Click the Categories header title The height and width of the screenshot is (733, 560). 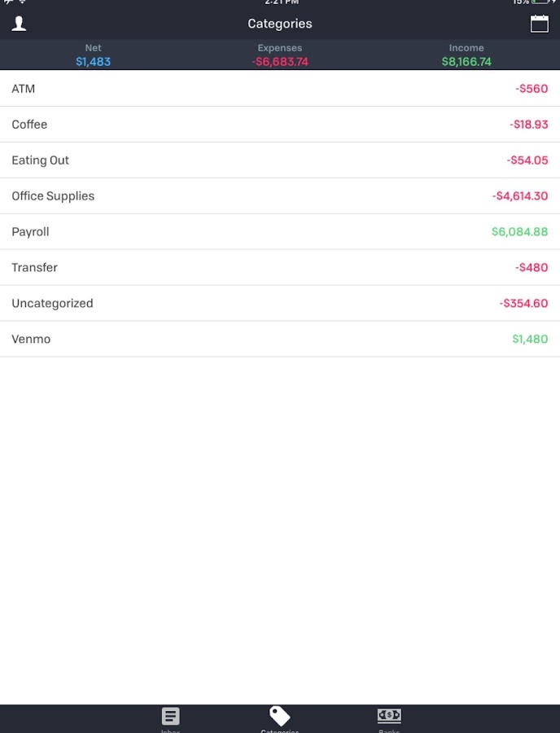[x=280, y=24]
